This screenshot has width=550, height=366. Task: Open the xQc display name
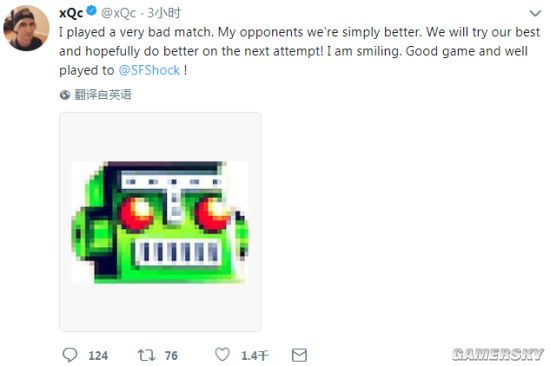(71, 13)
